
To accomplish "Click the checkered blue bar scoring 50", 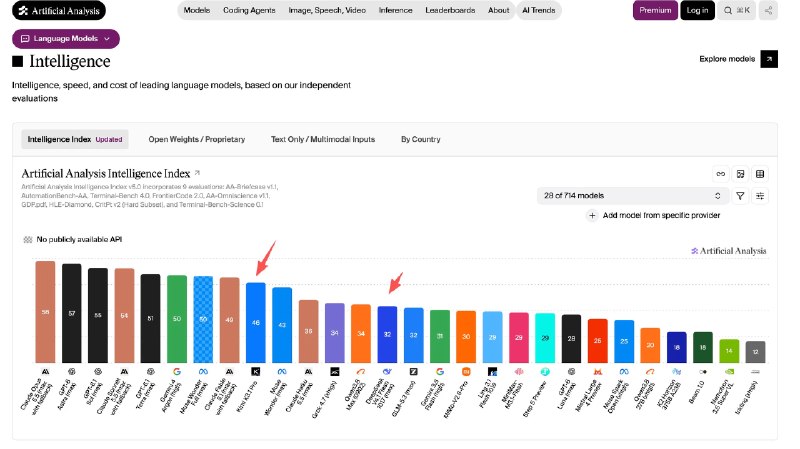I will click(x=203, y=319).
